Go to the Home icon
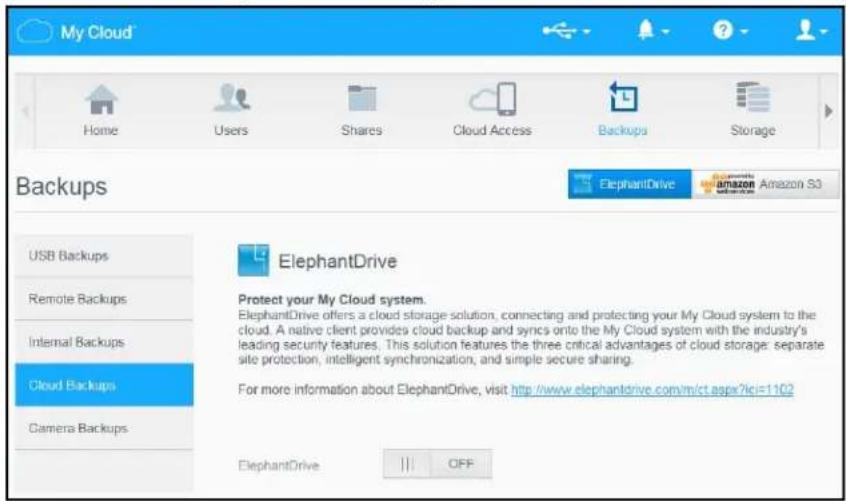The width and height of the screenshot is (846, 501). (x=101, y=99)
